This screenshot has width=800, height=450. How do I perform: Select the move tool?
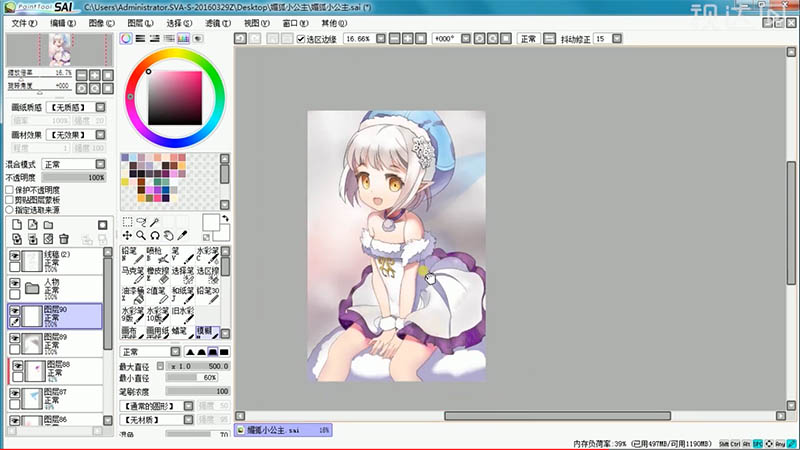(x=127, y=235)
